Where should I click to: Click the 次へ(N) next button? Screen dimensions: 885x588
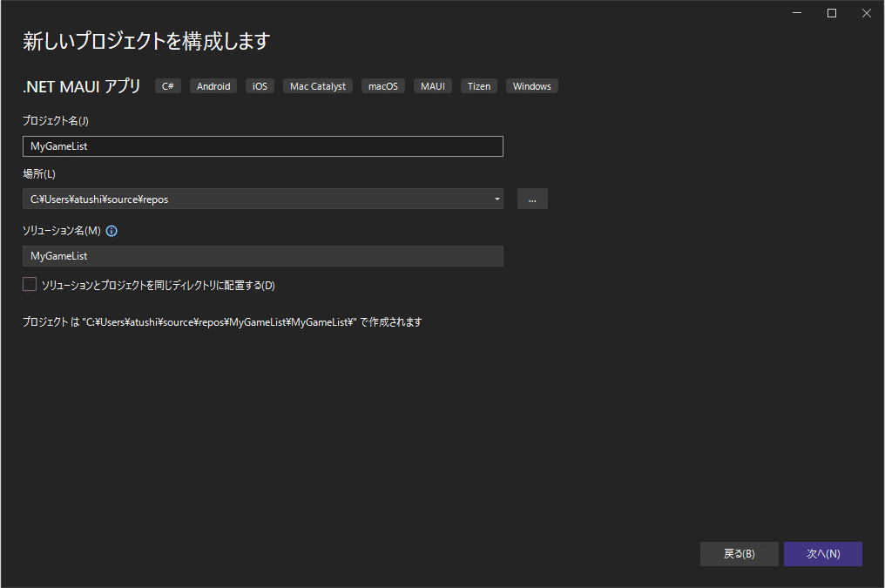point(823,553)
